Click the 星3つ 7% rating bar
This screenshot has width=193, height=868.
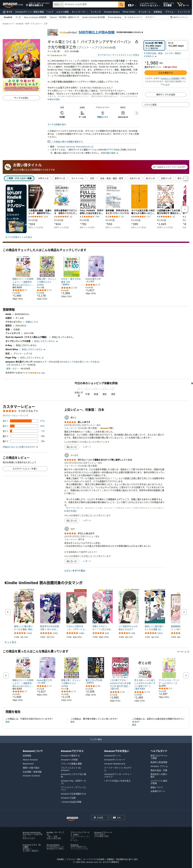tap(24, 431)
